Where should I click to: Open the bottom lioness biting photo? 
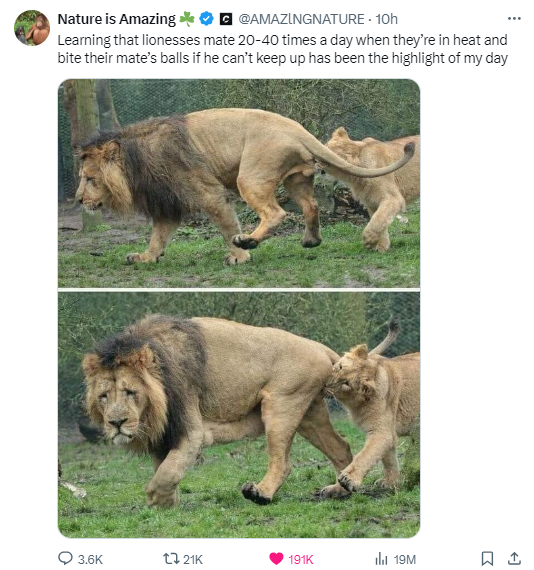click(239, 415)
